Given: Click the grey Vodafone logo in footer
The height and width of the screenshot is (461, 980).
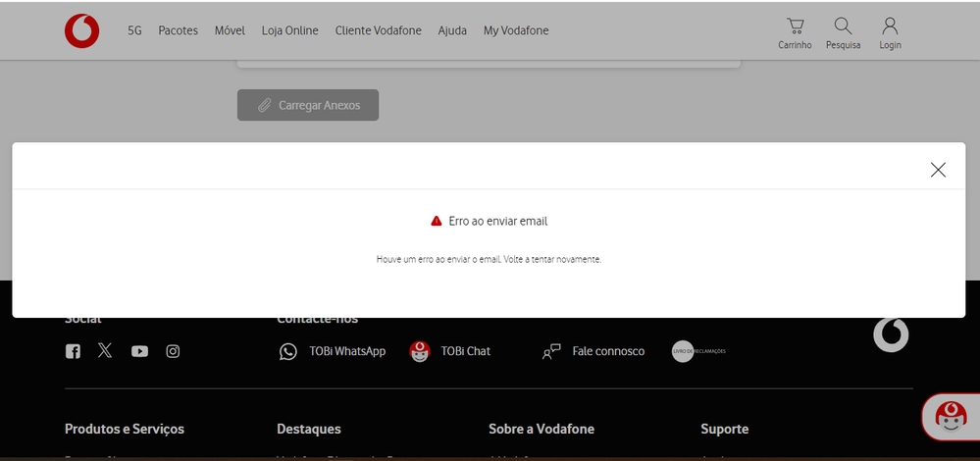Looking at the screenshot, I should pyautogui.click(x=891, y=334).
